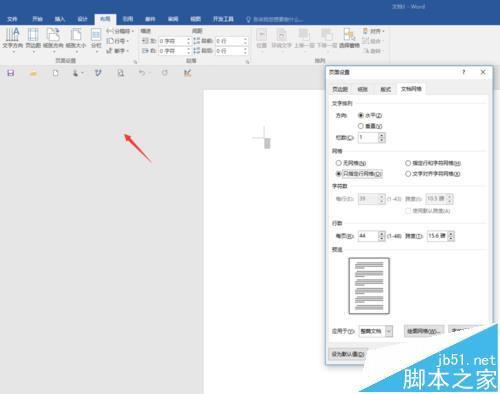This screenshot has width=500, height=394.
Task: Select the 无网格 no grid radio option
Action: pos(338,163)
